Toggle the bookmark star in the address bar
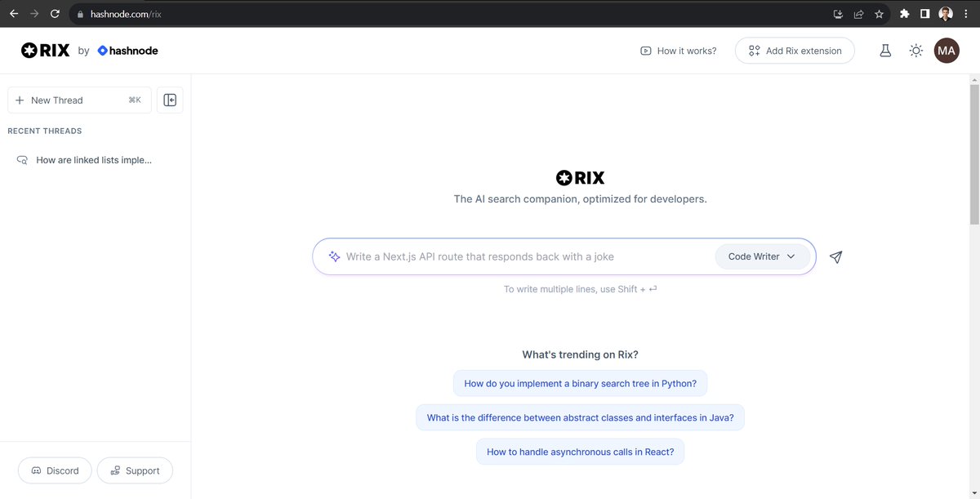 click(878, 14)
